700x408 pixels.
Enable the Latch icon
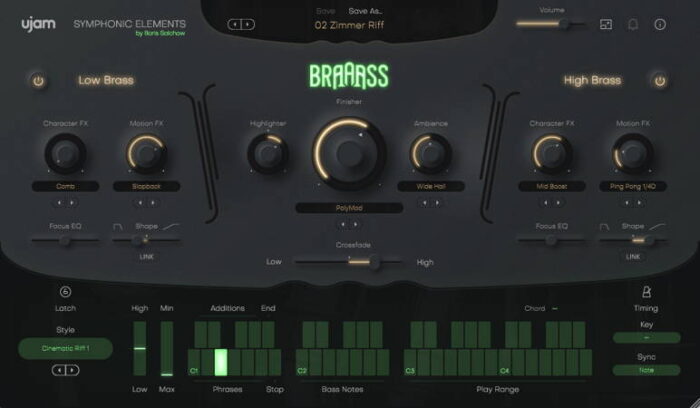pos(66,292)
